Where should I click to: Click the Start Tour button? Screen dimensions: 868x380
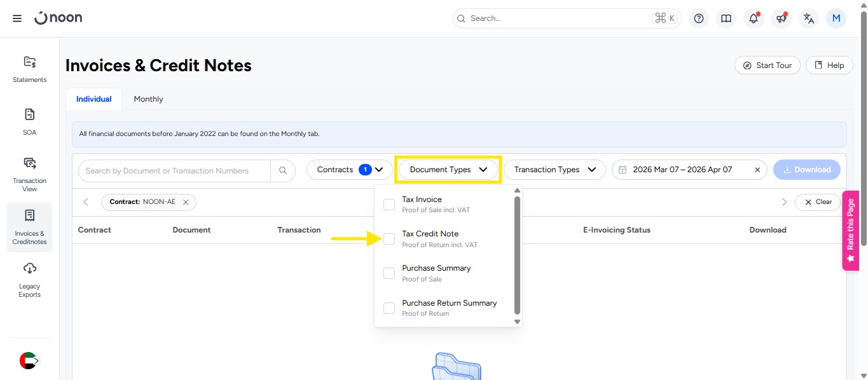767,65
